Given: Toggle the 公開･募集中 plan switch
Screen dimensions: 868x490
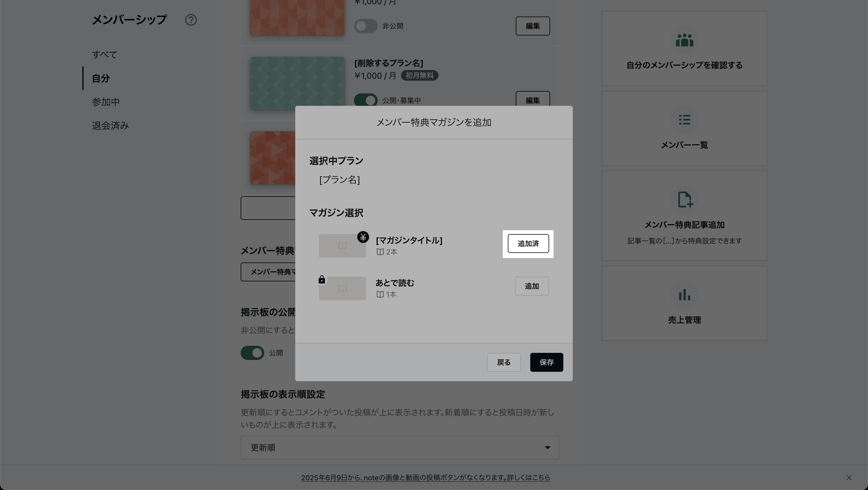Looking at the screenshot, I should point(366,100).
